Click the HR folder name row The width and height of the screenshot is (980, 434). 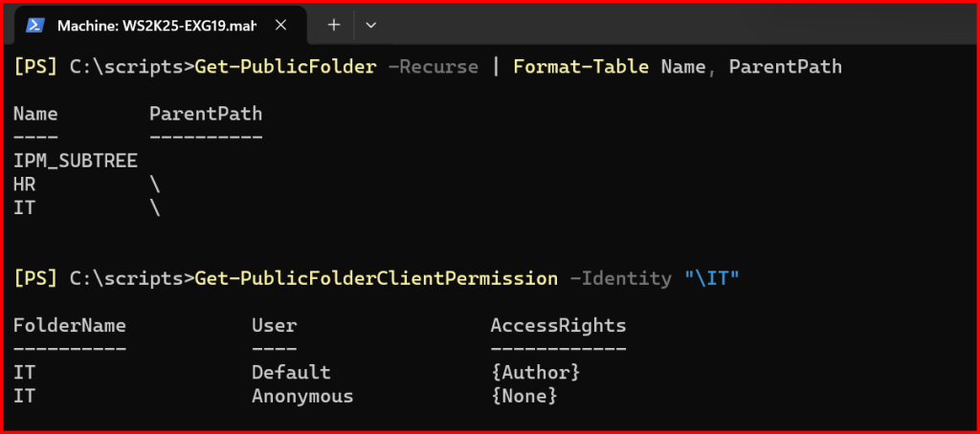25,184
